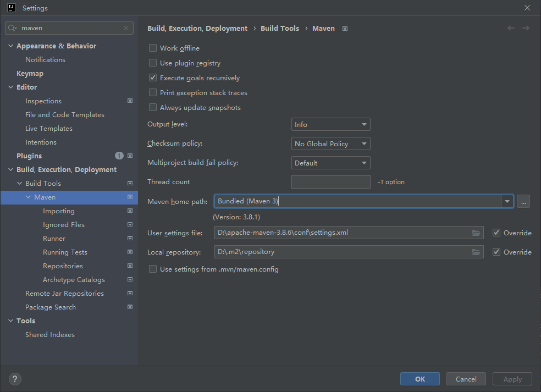The image size is (541, 392).
Task: Enable Use plugin registry checkbox
Action: 152,63
